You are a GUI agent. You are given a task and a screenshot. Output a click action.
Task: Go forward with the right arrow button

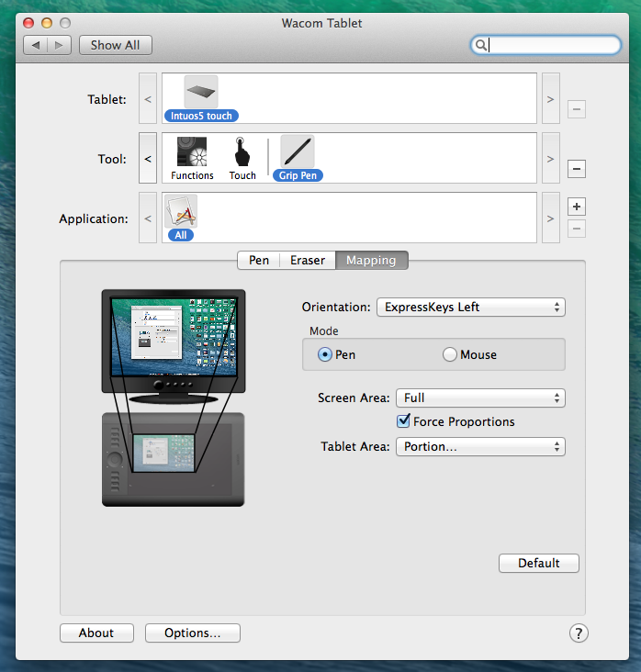click(59, 45)
